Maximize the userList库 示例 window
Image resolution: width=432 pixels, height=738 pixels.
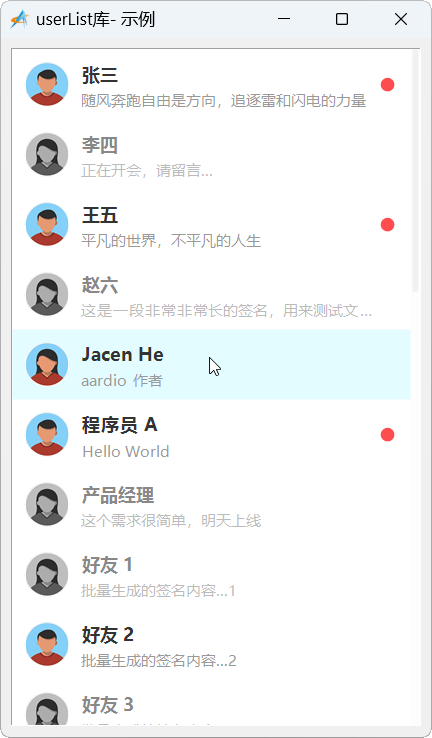tap(342, 19)
